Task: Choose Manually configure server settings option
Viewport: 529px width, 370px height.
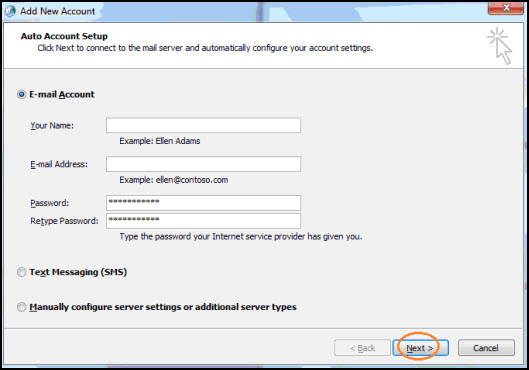Action: click(x=22, y=307)
